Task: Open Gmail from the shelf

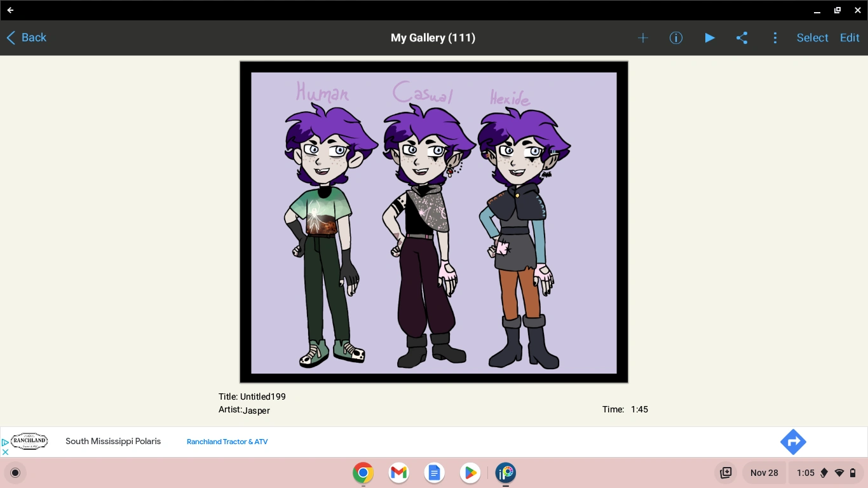Action: pyautogui.click(x=398, y=473)
